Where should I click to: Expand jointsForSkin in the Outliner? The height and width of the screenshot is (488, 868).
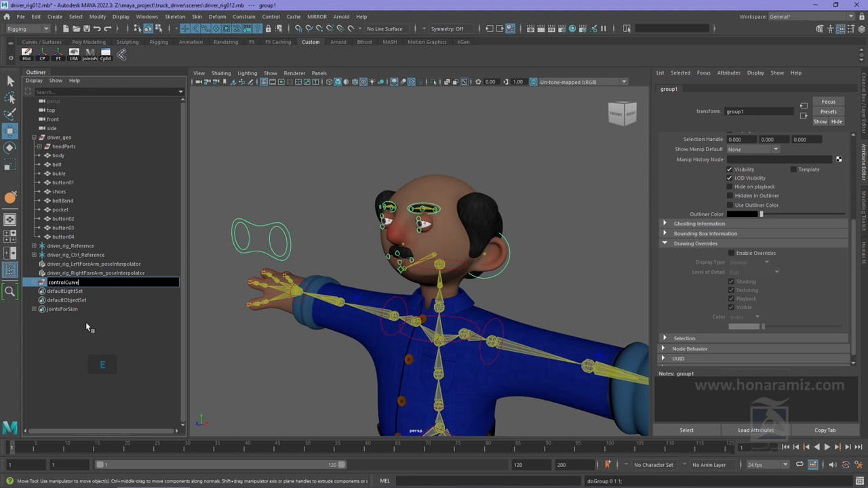(x=34, y=309)
